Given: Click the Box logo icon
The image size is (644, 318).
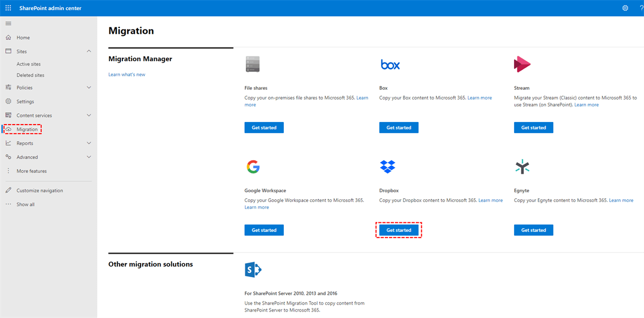Looking at the screenshot, I should 390,64.
